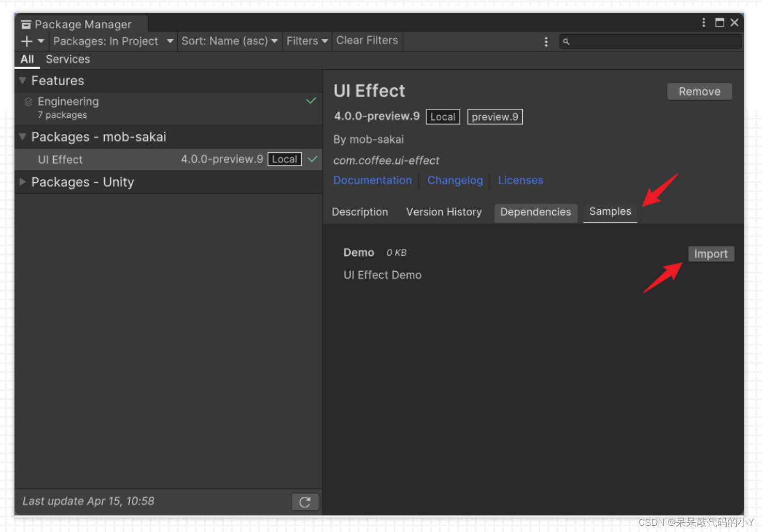762x532 pixels.
Task: Open the Packages: In Project dropdown
Action: click(113, 41)
